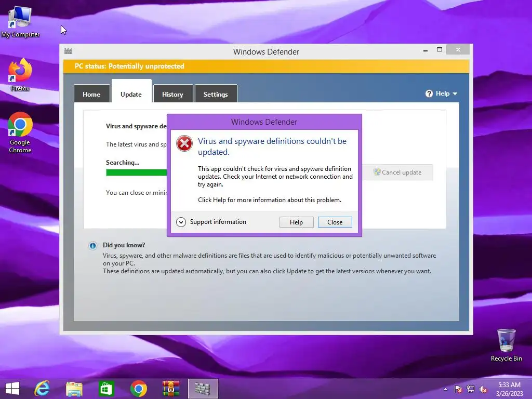Select Windows Defender taskbar button
Viewport: 532px width, 399px height.
(203, 389)
